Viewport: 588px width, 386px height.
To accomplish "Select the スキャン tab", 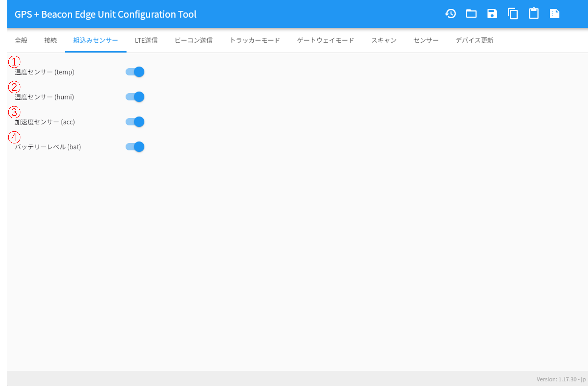I will (x=384, y=41).
